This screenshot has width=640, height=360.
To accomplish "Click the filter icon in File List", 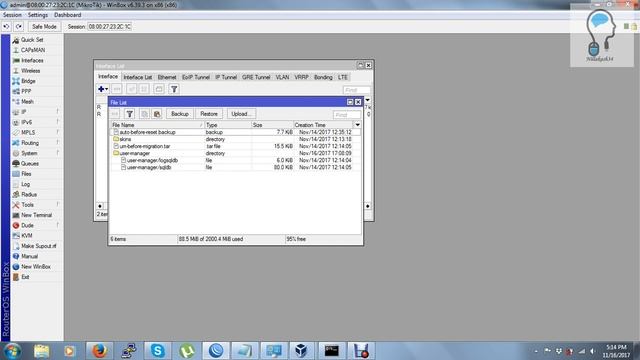I will click(129, 114).
